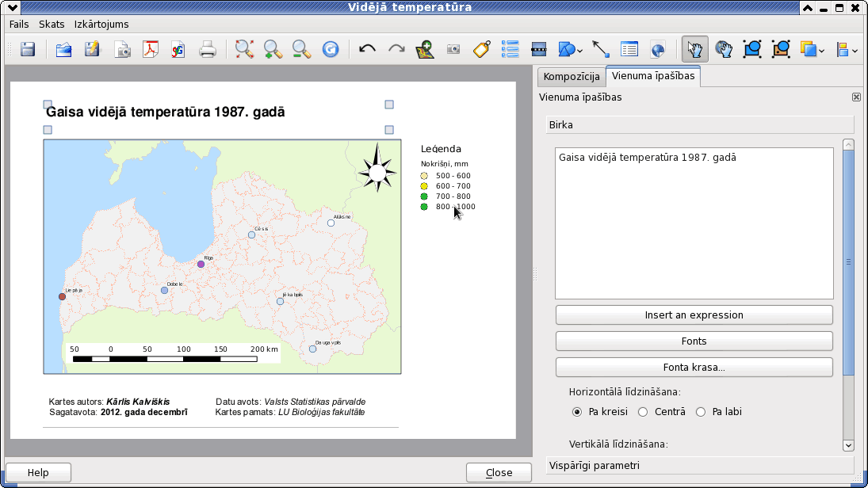Click the save as template icon
The width and height of the screenshot is (868, 488).
(93, 50)
